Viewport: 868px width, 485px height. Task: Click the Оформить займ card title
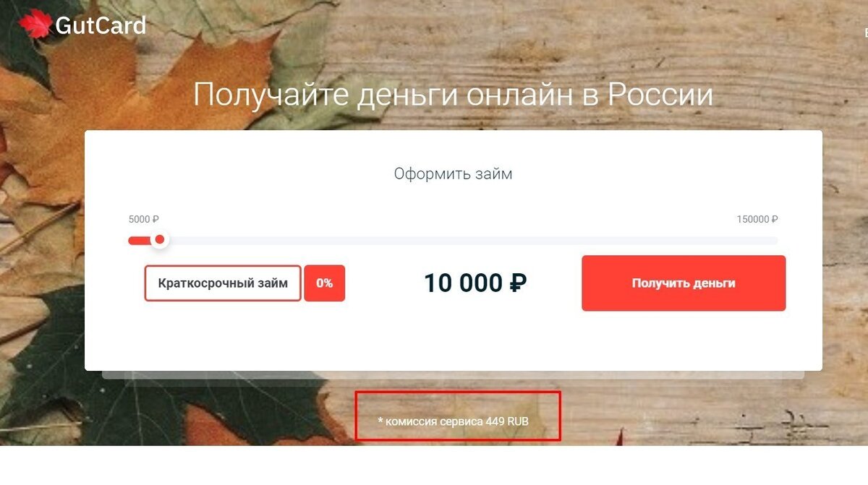453,174
